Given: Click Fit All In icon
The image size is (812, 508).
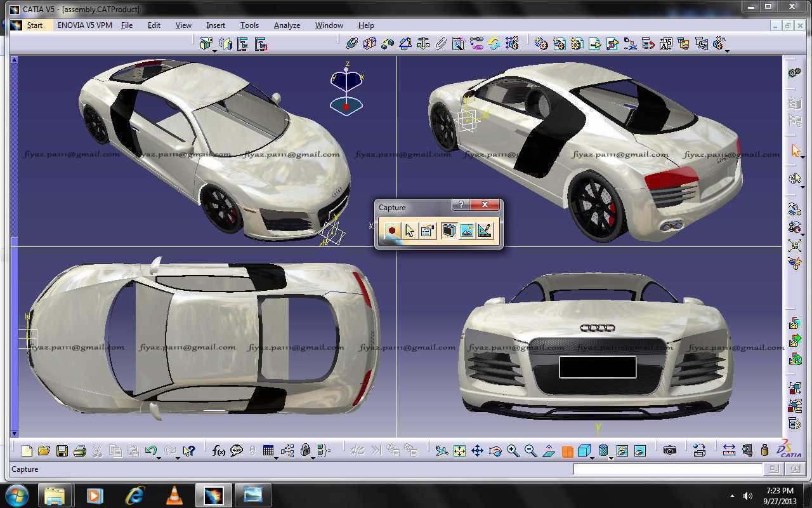Looking at the screenshot, I should pos(459,451).
